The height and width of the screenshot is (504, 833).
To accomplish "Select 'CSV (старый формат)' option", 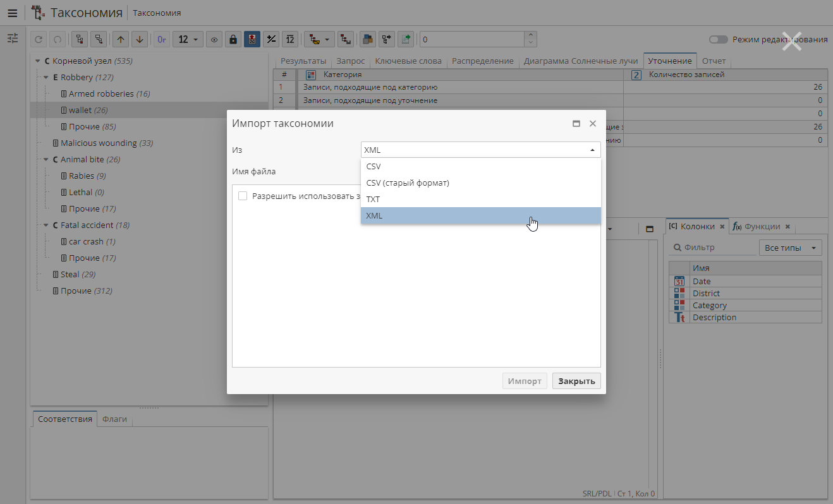I will (x=480, y=183).
